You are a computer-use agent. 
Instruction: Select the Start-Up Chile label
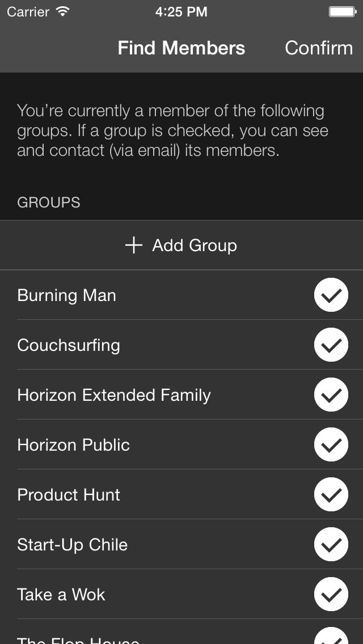(73, 545)
